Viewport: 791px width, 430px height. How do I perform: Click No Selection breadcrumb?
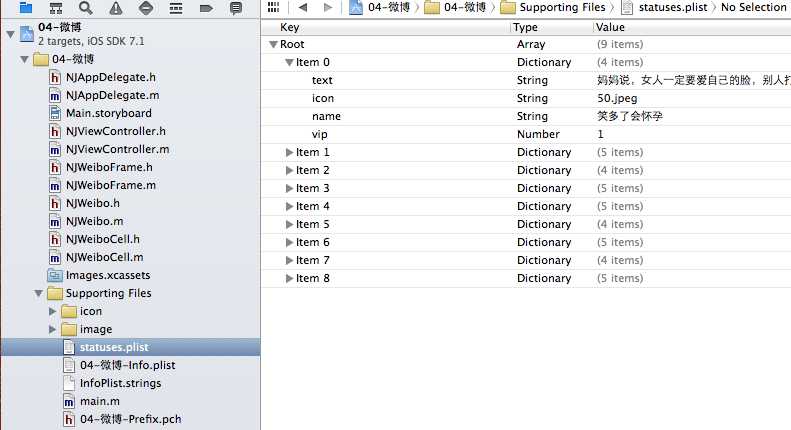tap(754, 7)
